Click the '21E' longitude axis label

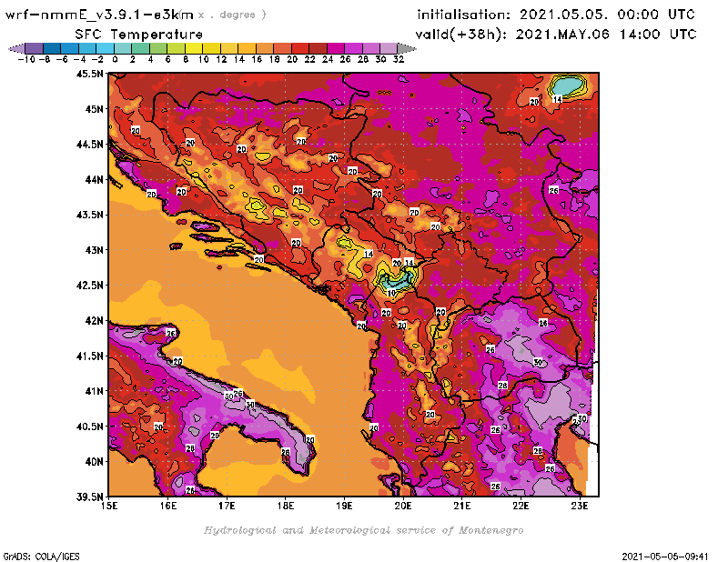tap(462, 506)
